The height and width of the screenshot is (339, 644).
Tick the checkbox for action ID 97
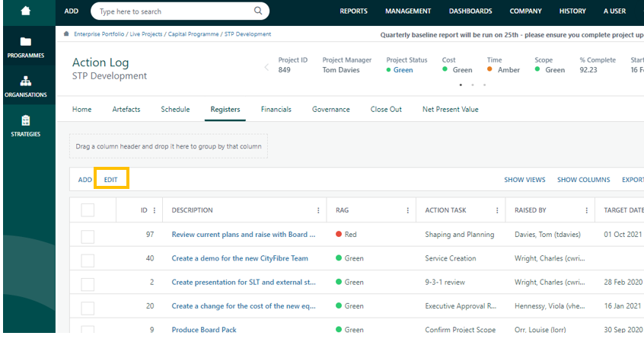pyautogui.click(x=88, y=237)
